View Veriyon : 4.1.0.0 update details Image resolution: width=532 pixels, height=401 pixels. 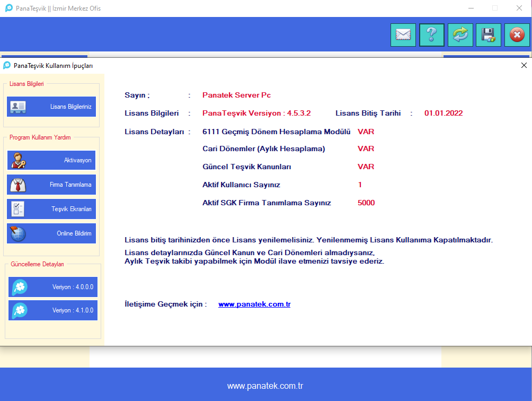53,310
